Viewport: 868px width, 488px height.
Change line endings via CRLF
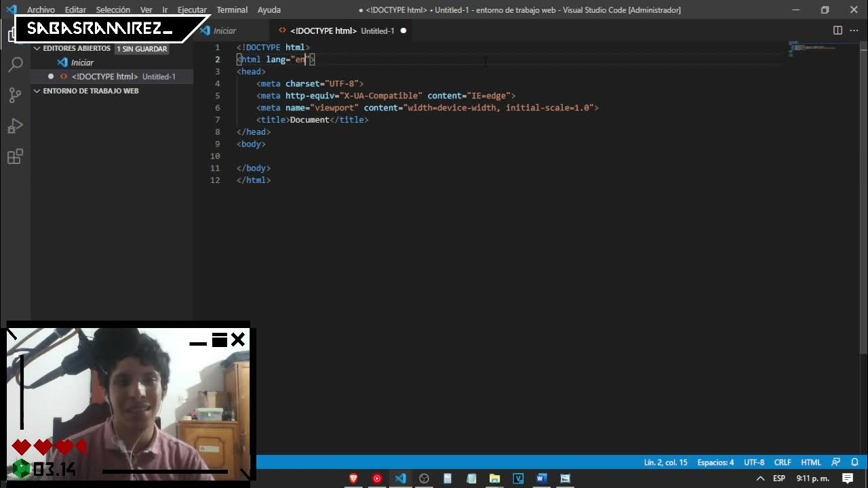point(783,462)
